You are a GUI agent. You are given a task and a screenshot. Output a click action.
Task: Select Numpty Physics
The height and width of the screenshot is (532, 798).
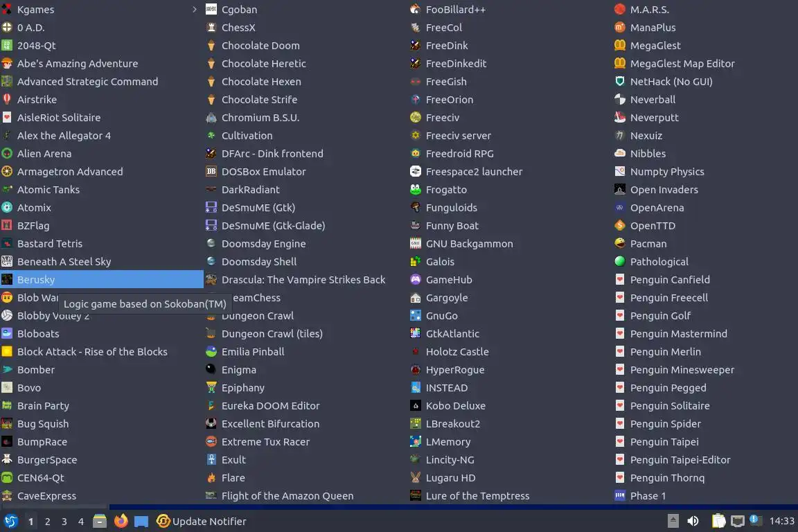pyautogui.click(x=705, y=172)
